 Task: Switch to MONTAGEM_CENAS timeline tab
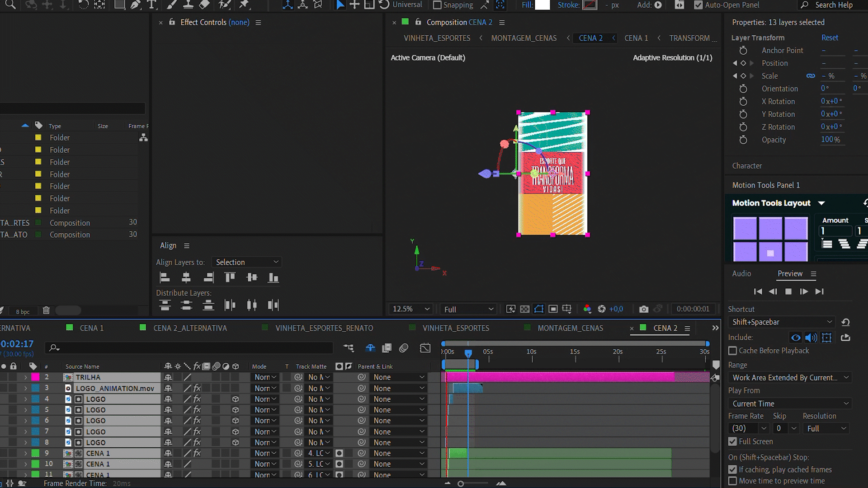[x=570, y=328]
